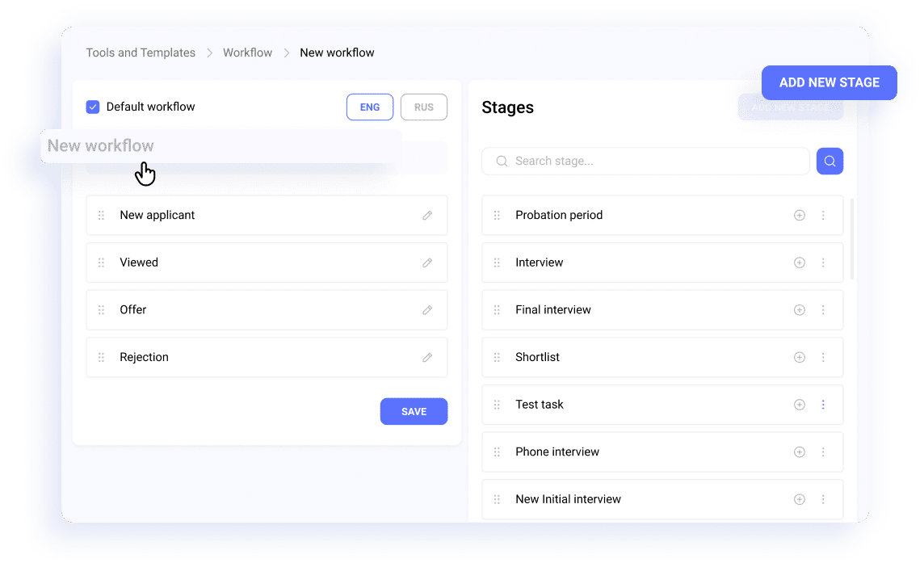The width and height of the screenshot is (924, 563).
Task: Go to Tools and Templates breadcrumb
Action: coord(141,53)
